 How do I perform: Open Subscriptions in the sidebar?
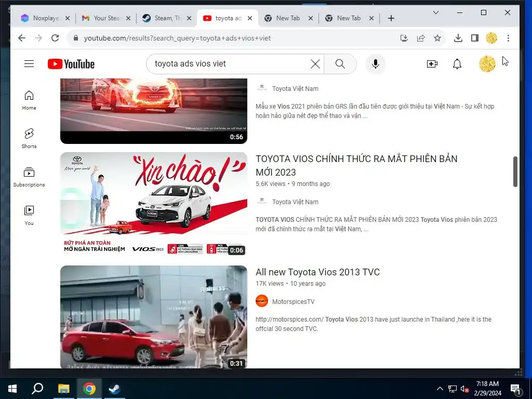29,177
